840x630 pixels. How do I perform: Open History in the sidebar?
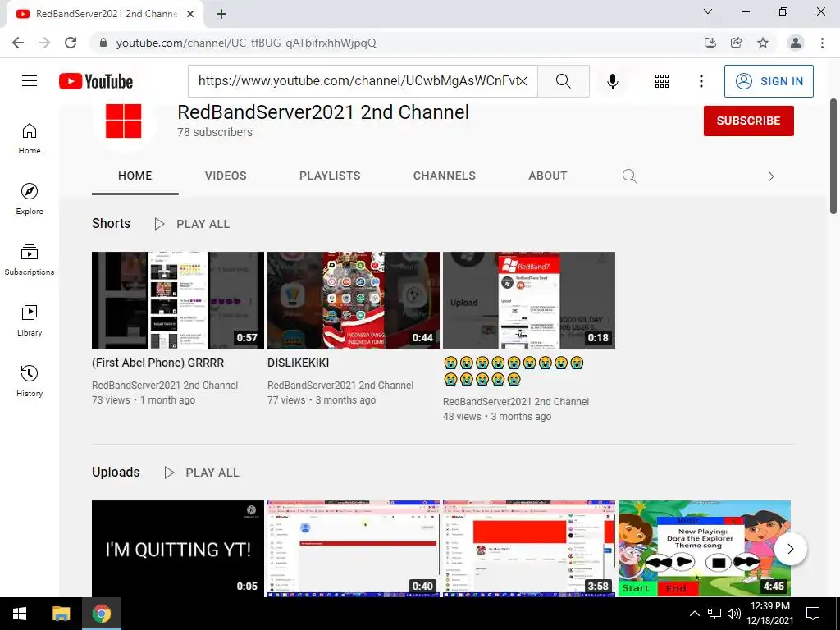[30, 381]
